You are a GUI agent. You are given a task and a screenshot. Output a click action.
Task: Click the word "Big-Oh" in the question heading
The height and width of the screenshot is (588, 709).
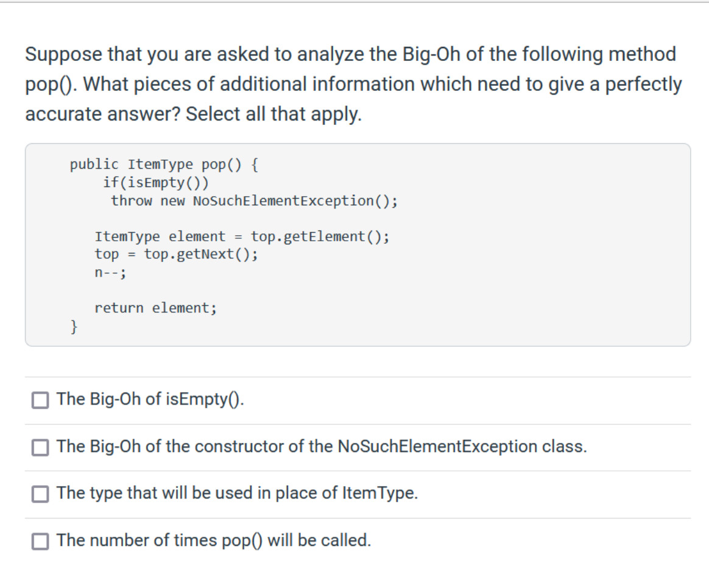[x=431, y=54]
